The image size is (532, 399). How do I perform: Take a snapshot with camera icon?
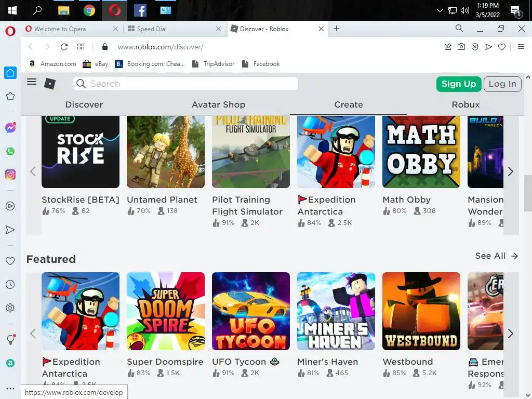click(461, 47)
